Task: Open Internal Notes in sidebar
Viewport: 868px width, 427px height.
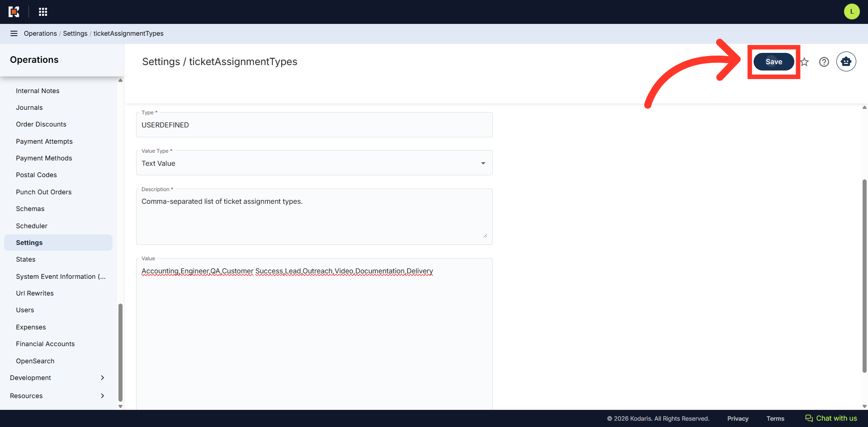Action: coord(38,91)
